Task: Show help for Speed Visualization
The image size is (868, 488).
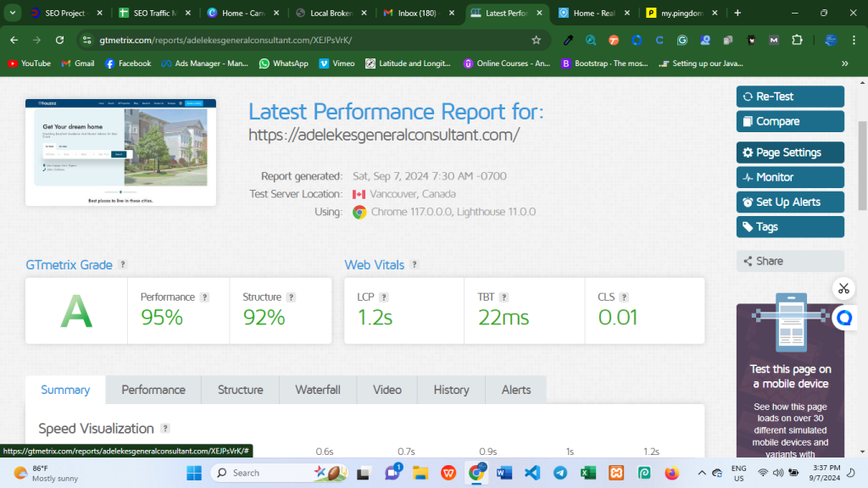Action: 165,428
